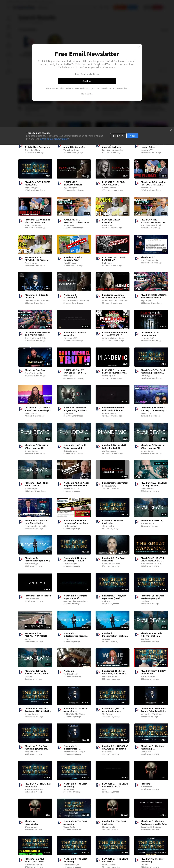Visit the Deception By Omission channel link
This screenshot has width=174, height=868.
[151, 827]
